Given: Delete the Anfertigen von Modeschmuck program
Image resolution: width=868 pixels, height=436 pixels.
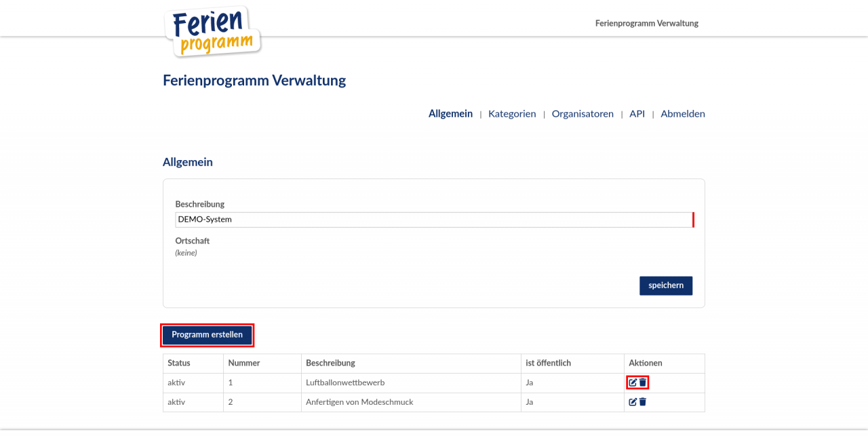Looking at the screenshot, I should coord(643,402).
